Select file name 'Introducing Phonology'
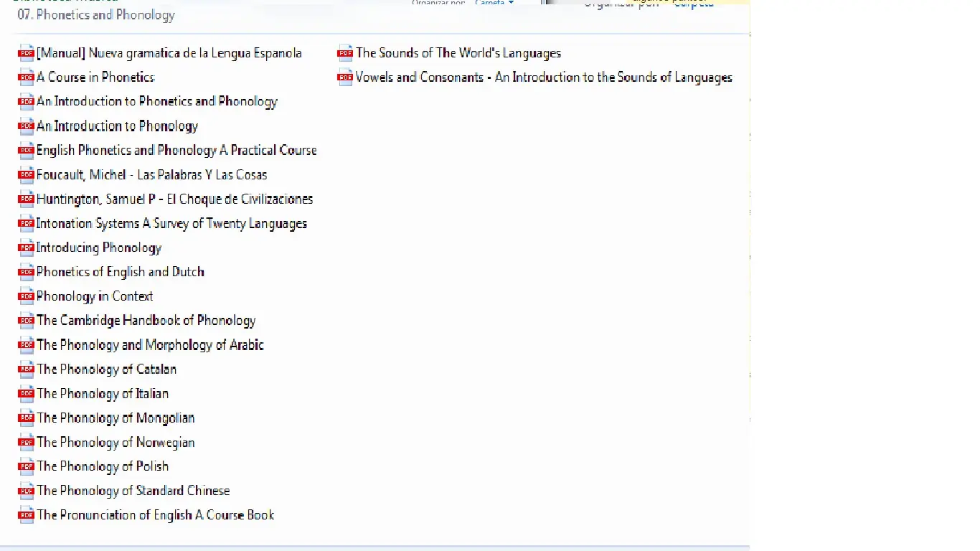The height and width of the screenshot is (551, 980). point(99,248)
